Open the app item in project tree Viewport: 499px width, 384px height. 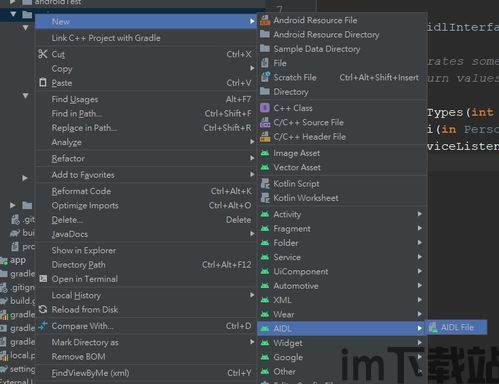[x=18, y=260]
